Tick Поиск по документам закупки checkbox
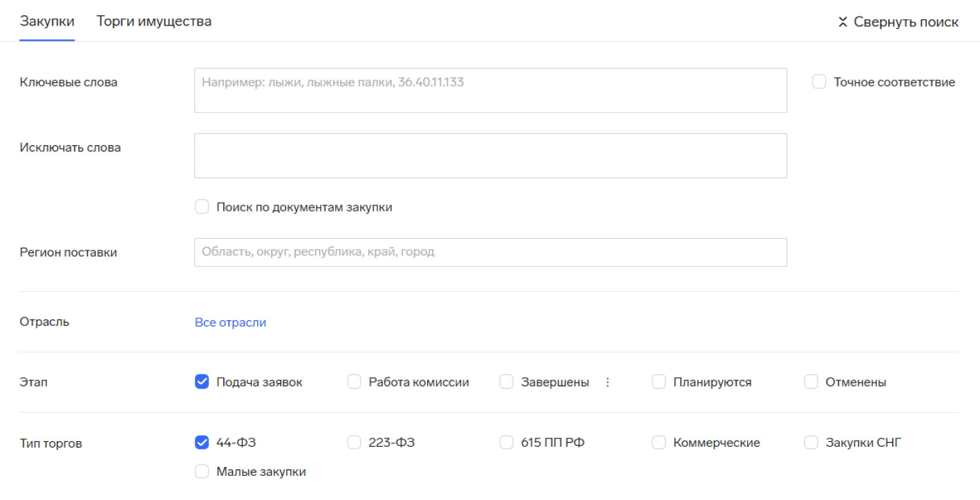Screen dimensions: 980x500 (202, 207)
